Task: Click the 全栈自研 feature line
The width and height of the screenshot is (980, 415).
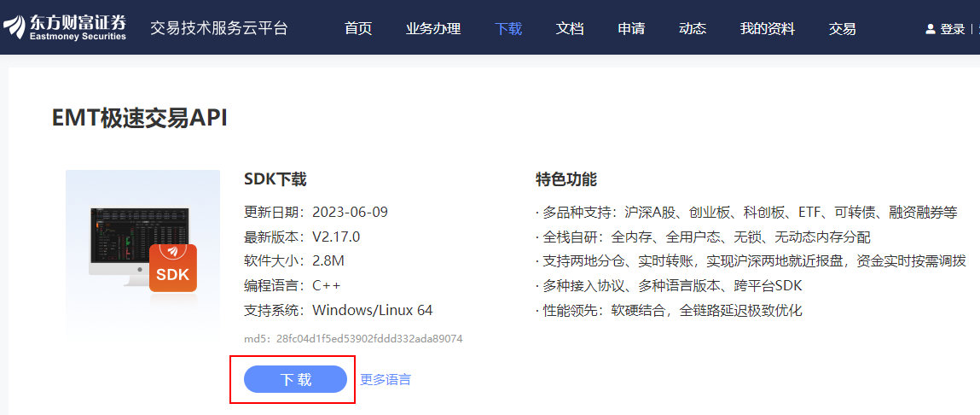Action: [703, 237]
